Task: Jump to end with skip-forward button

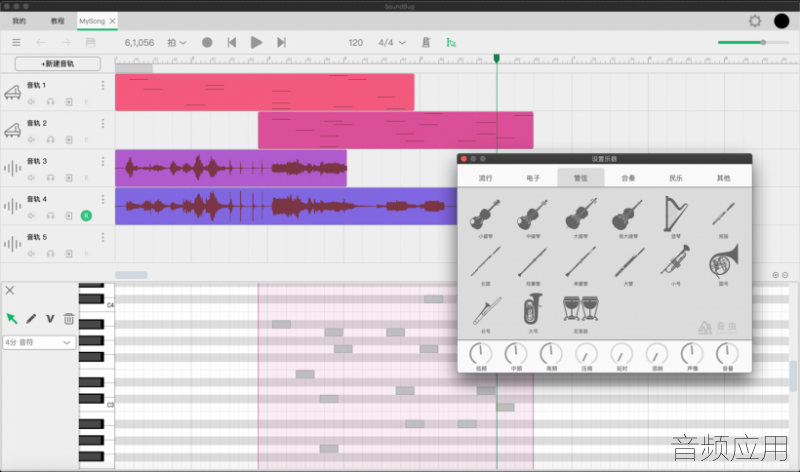Action: [x=281, y=42]
